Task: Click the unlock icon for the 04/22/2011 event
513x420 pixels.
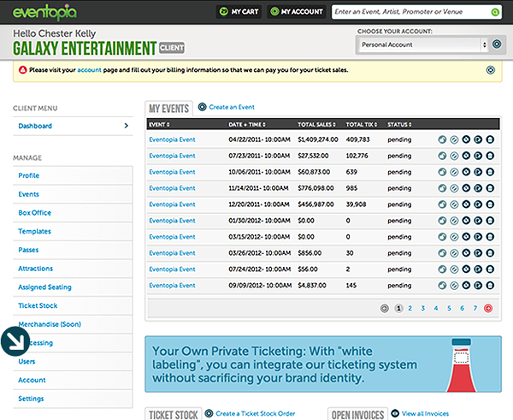Action: [442, 139]
